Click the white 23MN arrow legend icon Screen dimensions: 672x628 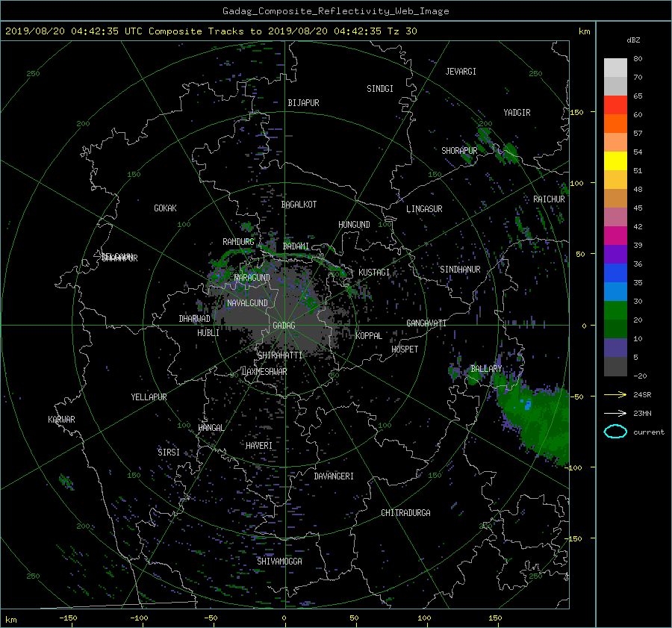tap(615, 413)
